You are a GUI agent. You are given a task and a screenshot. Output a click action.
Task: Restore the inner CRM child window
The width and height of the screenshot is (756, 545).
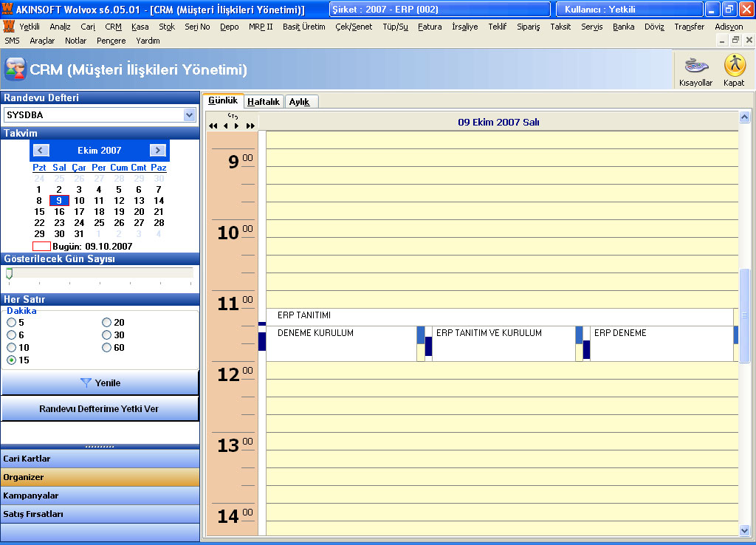pyautogui.click(x=735, y=41)
